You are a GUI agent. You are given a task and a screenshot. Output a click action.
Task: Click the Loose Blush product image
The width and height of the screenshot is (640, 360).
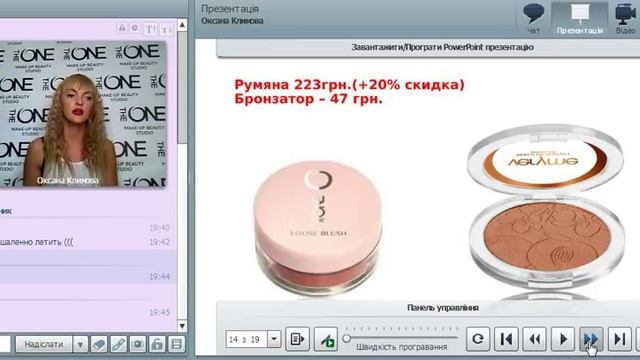[x=318, y=227]
